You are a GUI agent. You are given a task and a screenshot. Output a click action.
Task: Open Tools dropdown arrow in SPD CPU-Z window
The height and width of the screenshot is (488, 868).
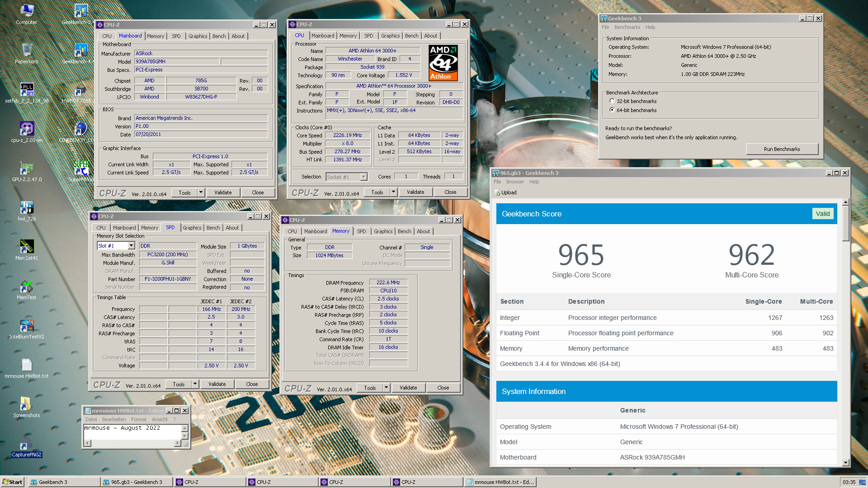195,384
